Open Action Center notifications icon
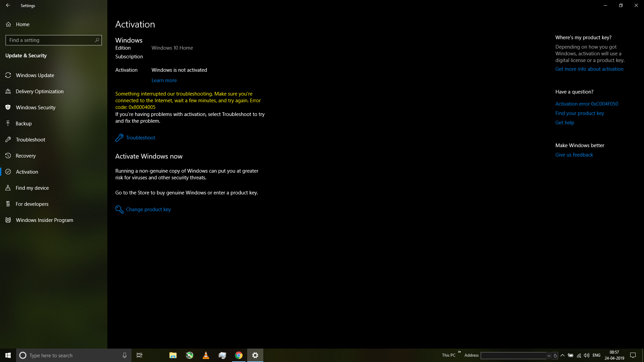644x362 pixels. [x=633, y=355]
